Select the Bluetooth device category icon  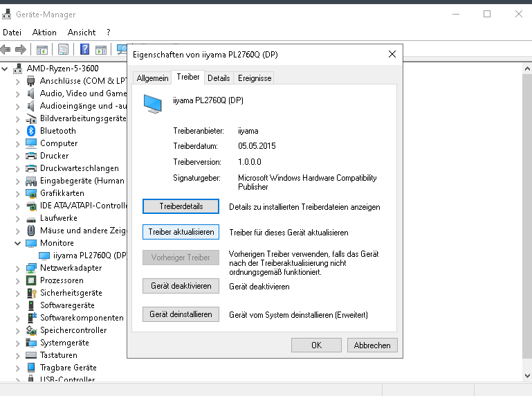31,131
